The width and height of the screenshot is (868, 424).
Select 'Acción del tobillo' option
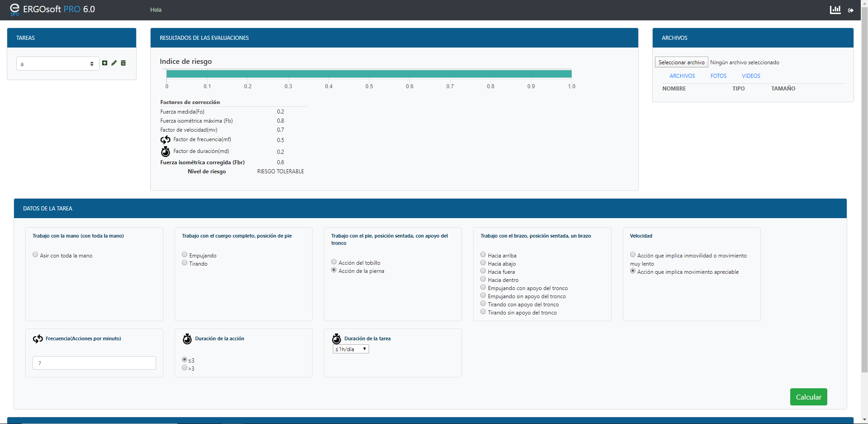tap(334, 262)
